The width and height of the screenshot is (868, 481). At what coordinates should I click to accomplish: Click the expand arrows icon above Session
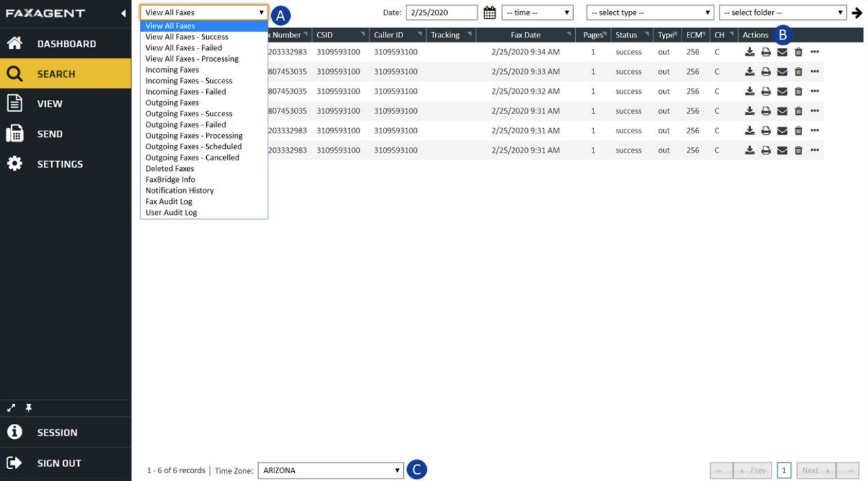tap(11, 408)
